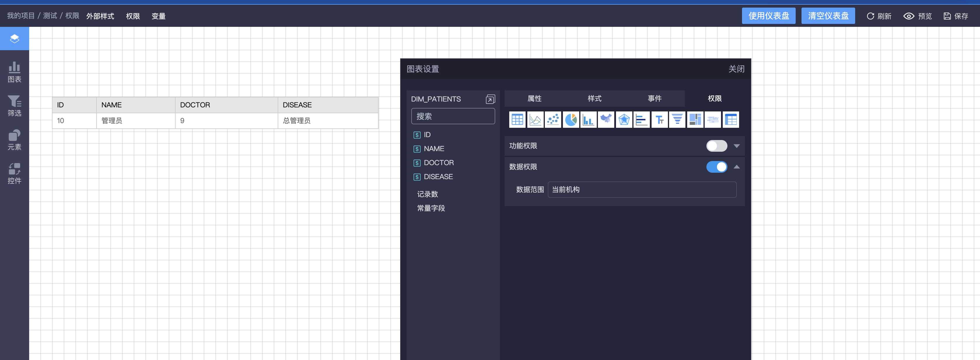Screen dimensions: 980x360
Task: Click the DIM_PATIENTS dataset open icon
Action: (490, 99)
